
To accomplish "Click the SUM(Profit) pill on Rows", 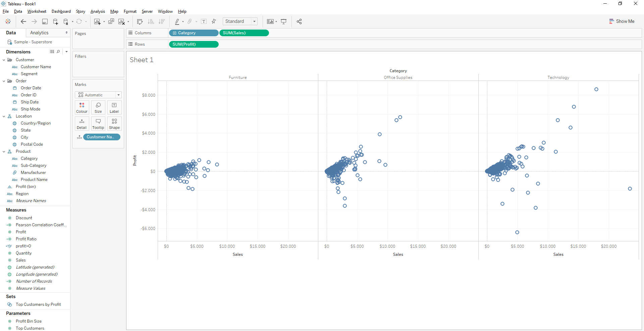I will (194, 44).
